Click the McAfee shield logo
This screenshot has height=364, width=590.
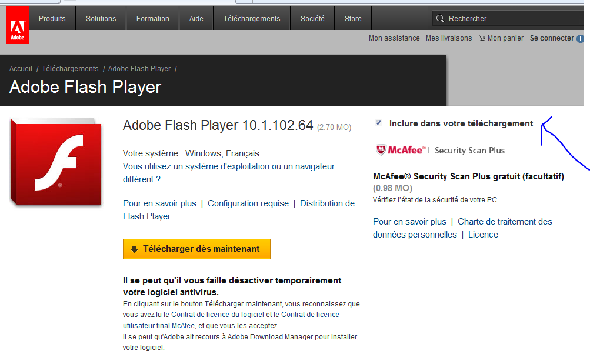pyautogui.click(x=381, y=150)
